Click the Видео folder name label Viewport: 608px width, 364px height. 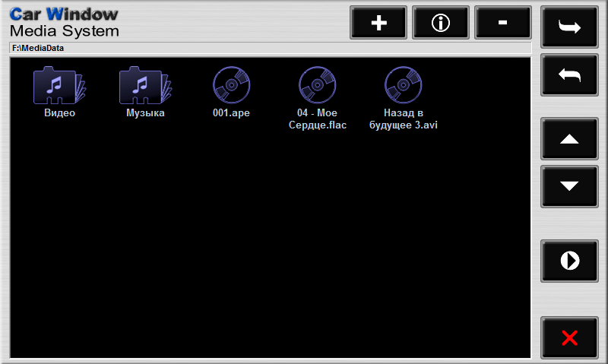pyautogui.click(x=59, y=113)
